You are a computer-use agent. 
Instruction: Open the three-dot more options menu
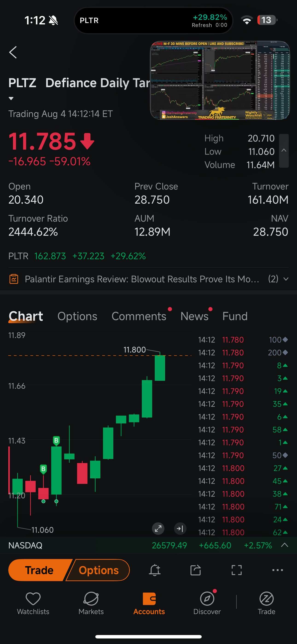(277, 570)
